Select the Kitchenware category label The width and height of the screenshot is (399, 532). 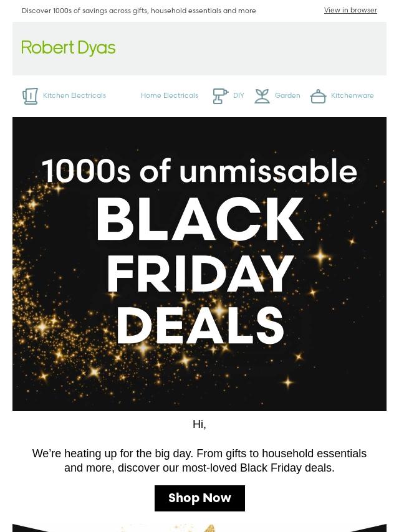coord(352,96)
